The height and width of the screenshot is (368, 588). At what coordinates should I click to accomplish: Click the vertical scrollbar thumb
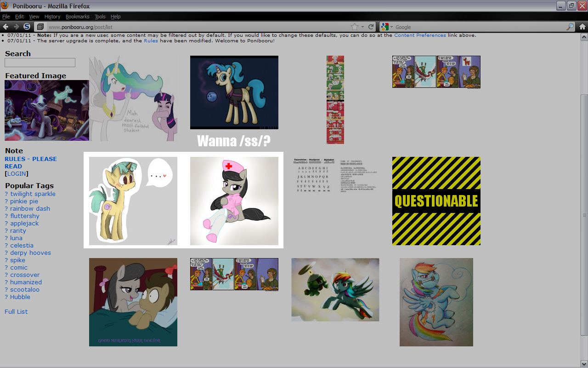coord(584,214)
